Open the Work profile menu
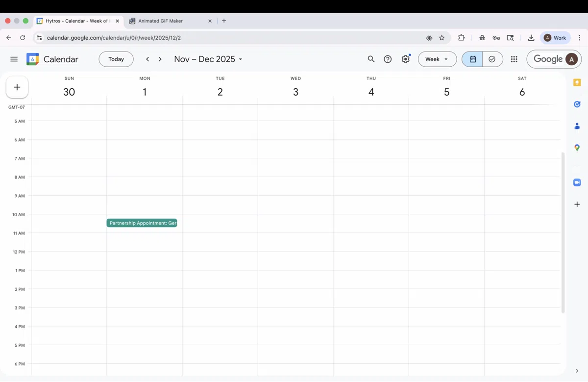This screenshot has width=588, height=382. pyautogui.click(x=555, y=38)
